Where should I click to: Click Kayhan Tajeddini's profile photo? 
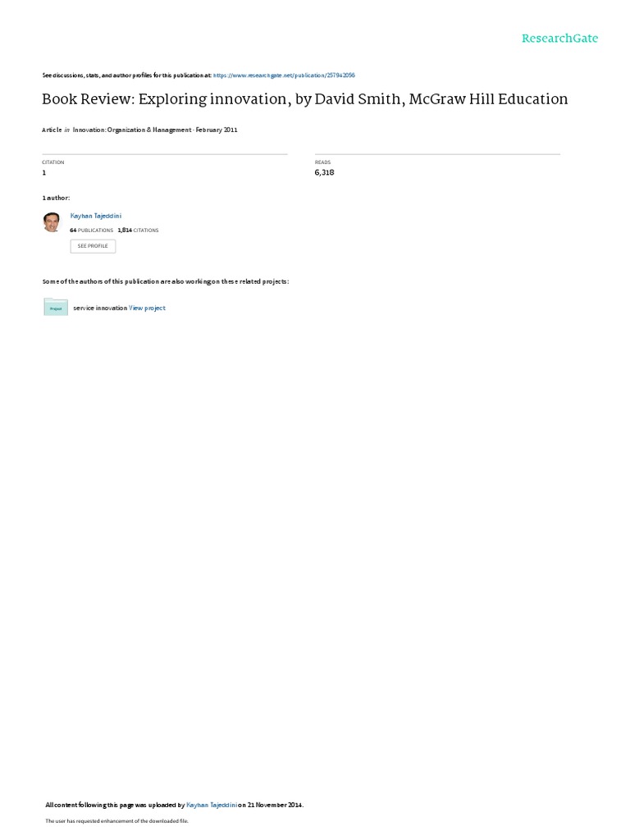(x=52, y=222)
